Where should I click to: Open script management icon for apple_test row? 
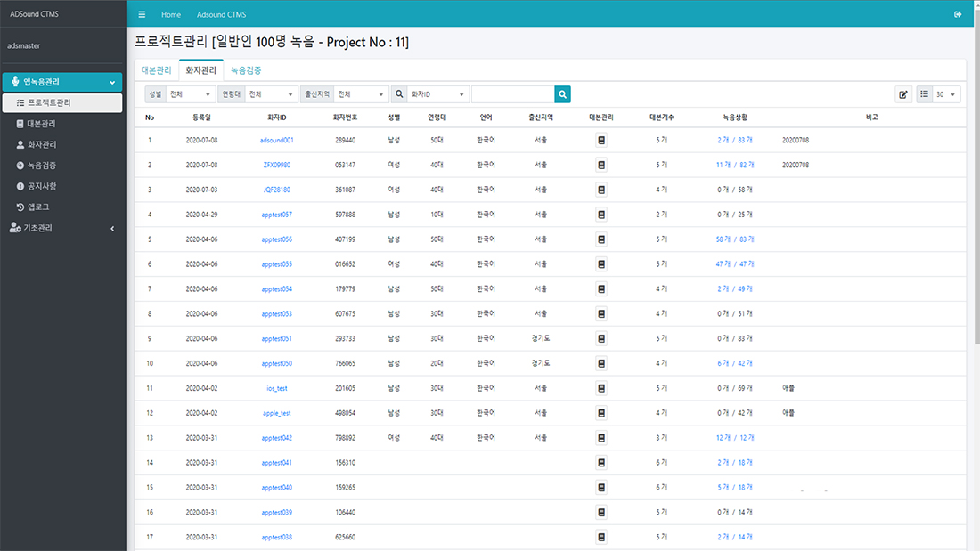click(x=601, y=413)
